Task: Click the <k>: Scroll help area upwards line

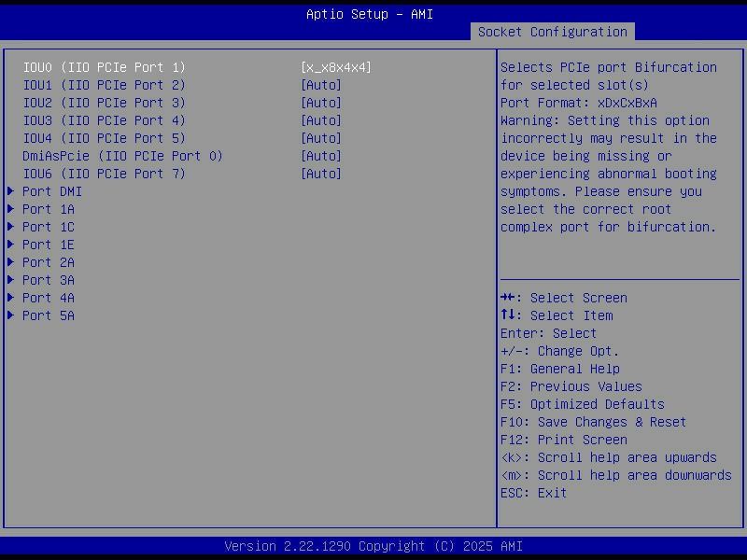Action: click(609, 457)
